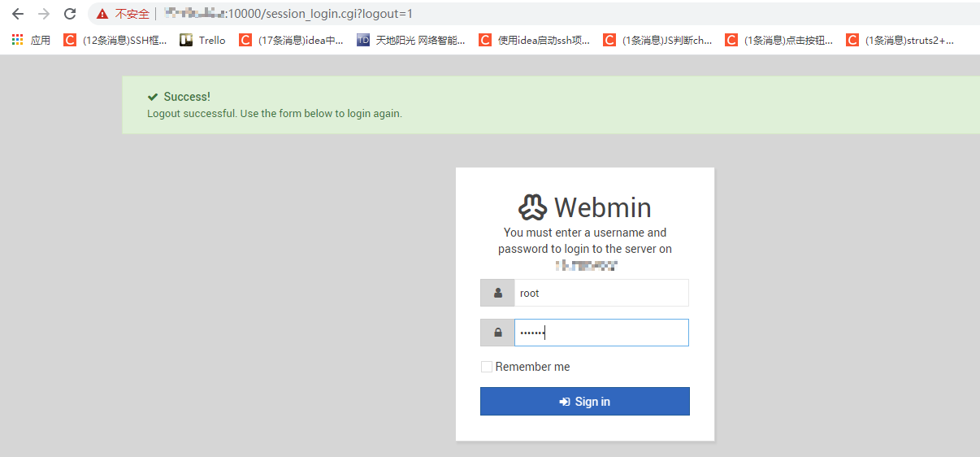The image size is (980, 457).
Task: Click the "不安全" security label
Action: 132,14
